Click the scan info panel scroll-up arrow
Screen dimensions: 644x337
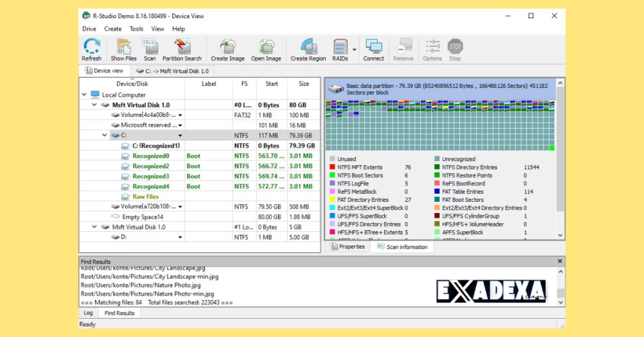coord(560,84)
